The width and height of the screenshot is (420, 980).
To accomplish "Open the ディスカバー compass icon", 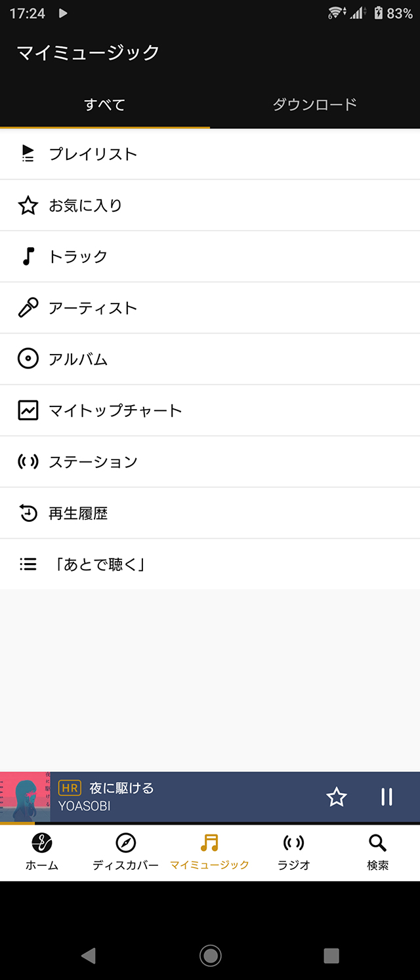I will [125, 847].
